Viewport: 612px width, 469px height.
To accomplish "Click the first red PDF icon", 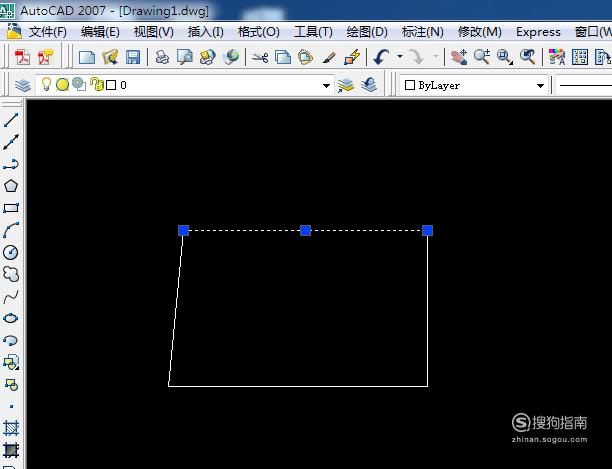I will coord(23,57).
